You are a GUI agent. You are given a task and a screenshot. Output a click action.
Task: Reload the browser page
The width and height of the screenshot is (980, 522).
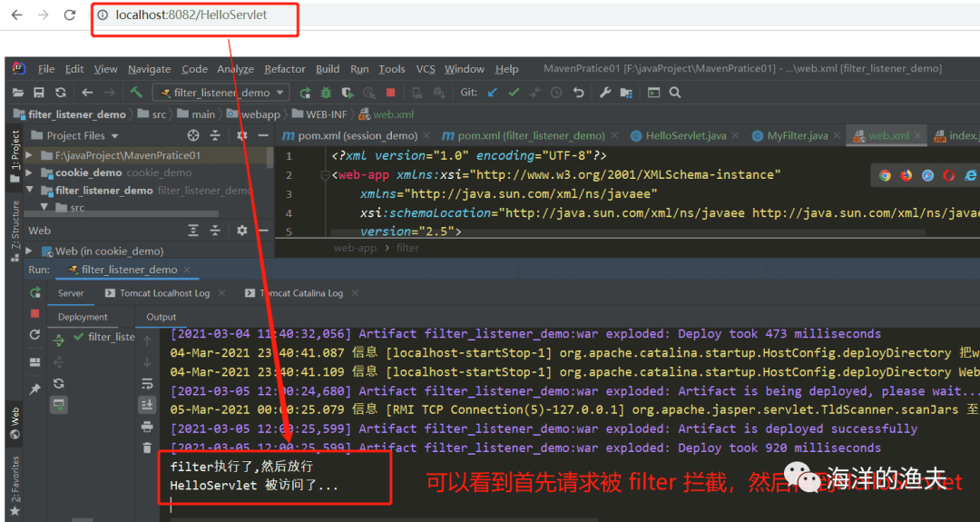[x=69, y=15]
